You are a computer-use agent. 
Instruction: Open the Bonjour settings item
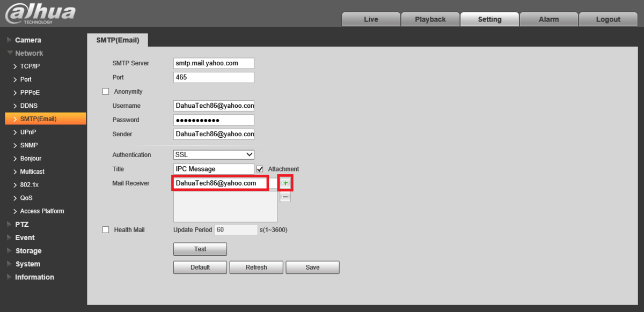tap(31, 159)
